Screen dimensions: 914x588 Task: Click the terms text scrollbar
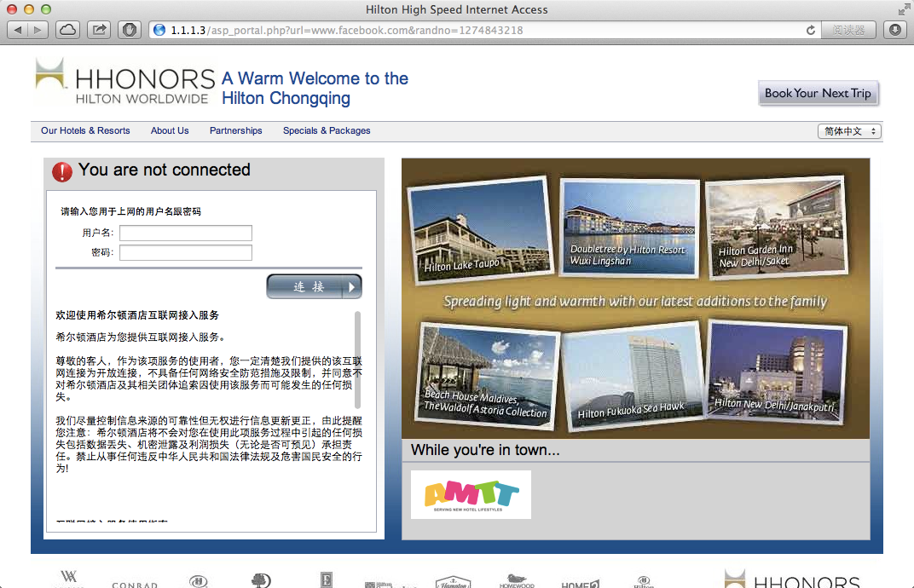pyautogui.click(x=357, y=359)
